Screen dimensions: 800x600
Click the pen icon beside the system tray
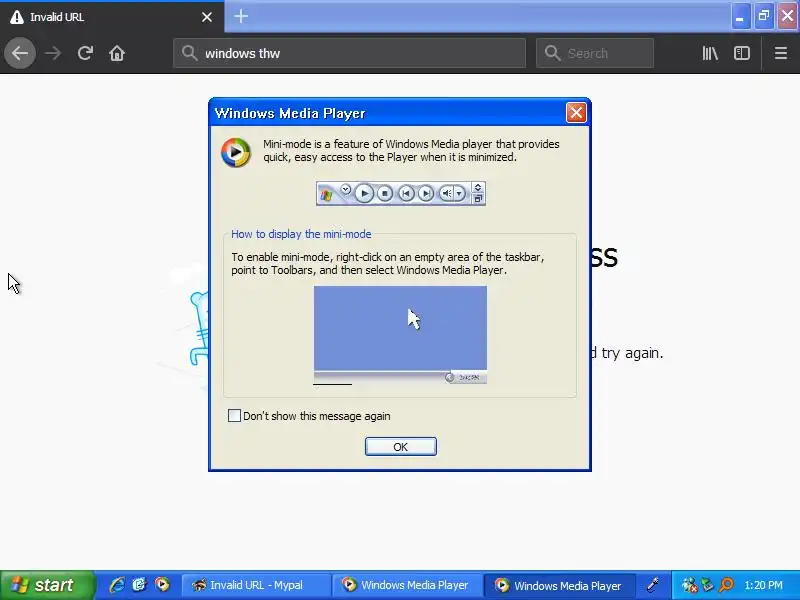[653, 585]
